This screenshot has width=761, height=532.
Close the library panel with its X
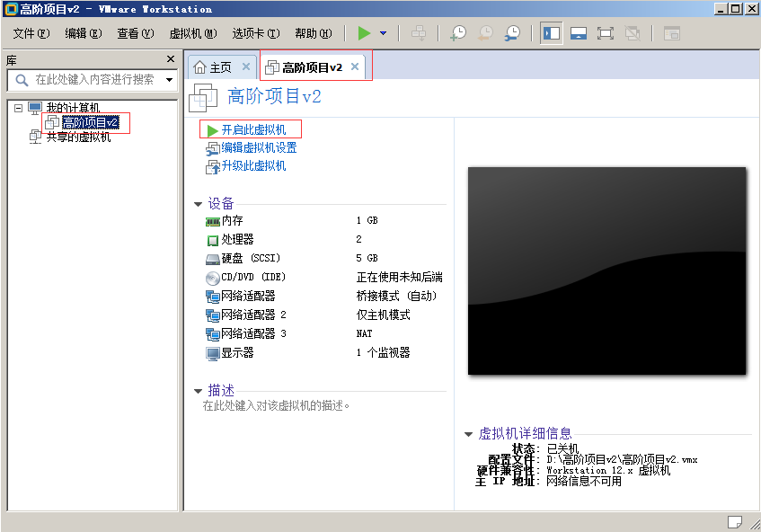point(171,59)
